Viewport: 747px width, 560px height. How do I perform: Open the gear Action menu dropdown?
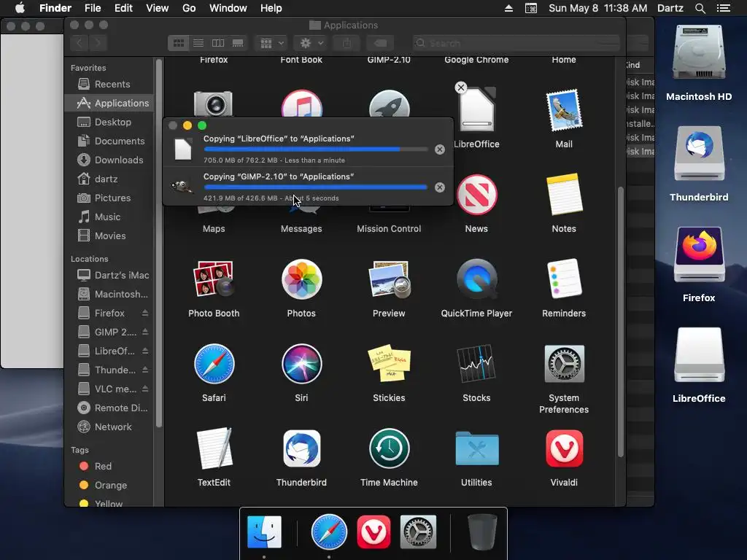pyautogui.click(x=311, y=43)
